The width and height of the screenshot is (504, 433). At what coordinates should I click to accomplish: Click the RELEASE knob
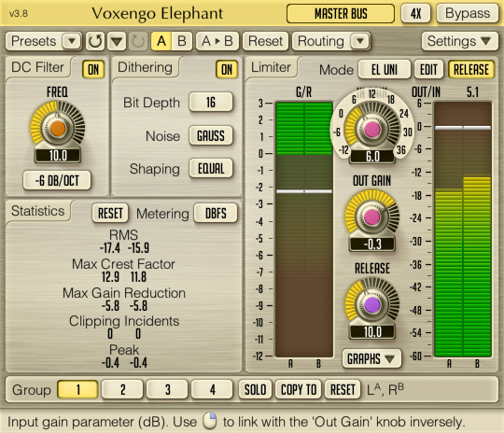371,304
